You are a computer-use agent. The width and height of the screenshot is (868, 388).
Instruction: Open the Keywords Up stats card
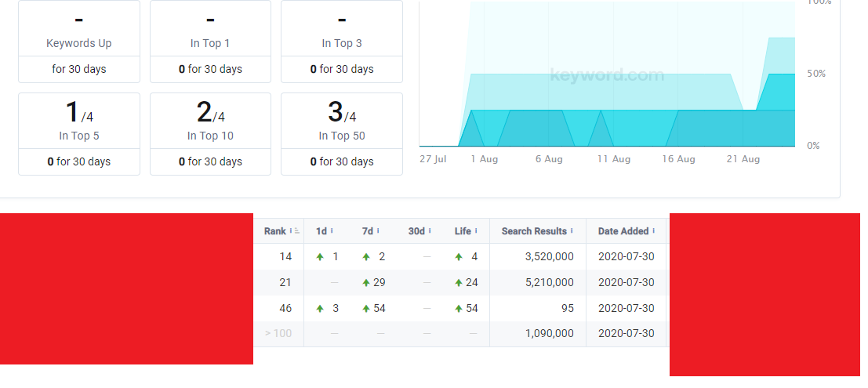79,41
